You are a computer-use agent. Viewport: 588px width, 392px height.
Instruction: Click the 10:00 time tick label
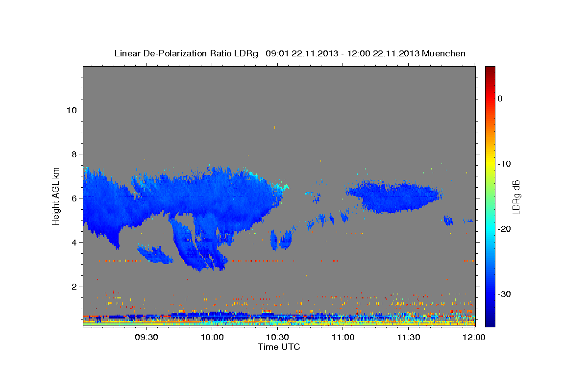click(x=213, y=337)
